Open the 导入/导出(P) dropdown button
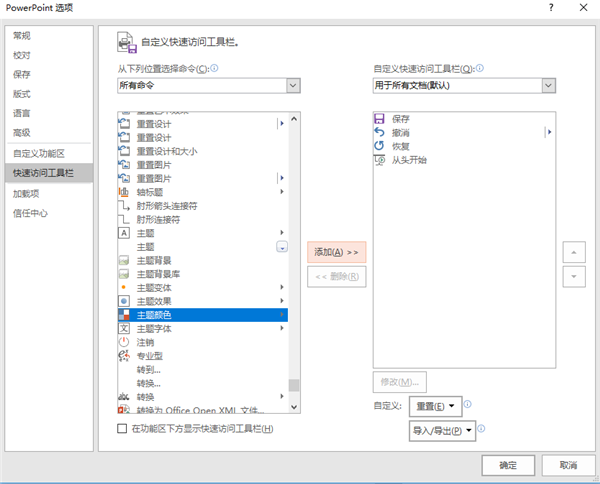Image resolution: width=600 pixels, height=484 pixels. tap(442, 431)
